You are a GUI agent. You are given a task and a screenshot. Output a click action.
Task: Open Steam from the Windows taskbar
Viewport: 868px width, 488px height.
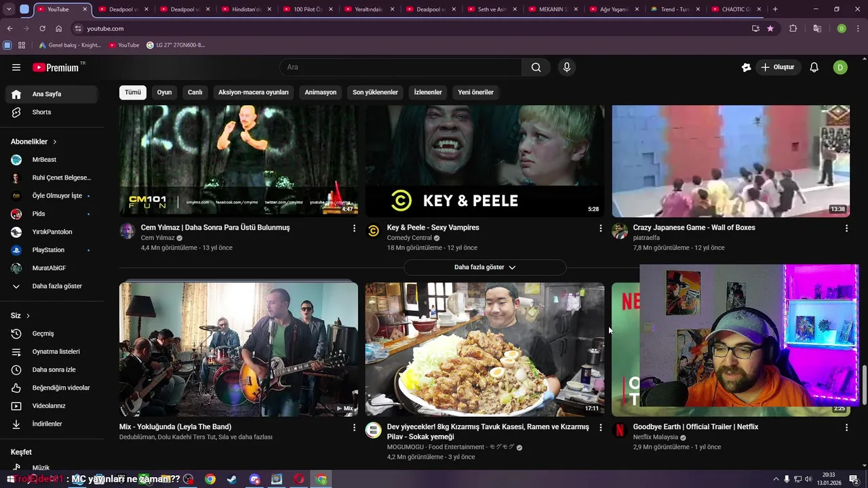[x=232, y=479]
